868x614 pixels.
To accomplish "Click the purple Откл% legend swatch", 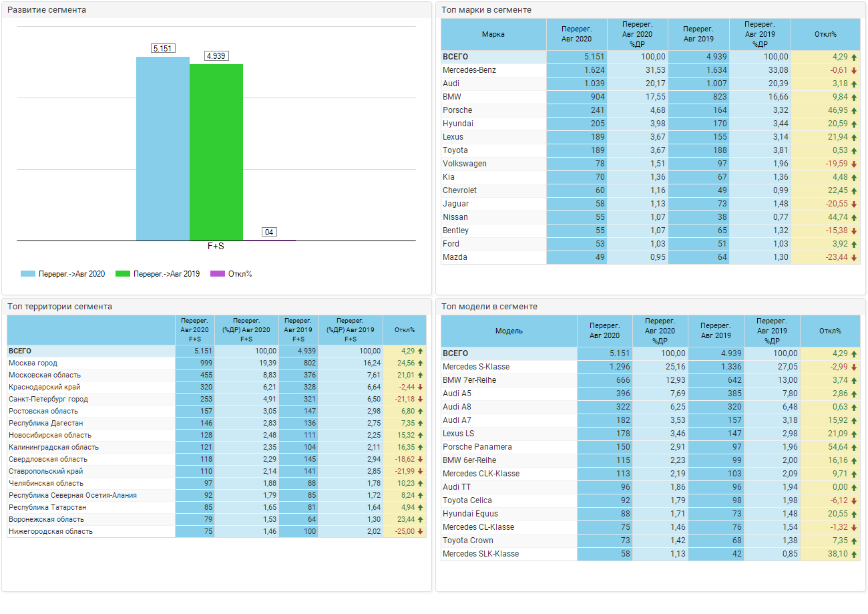I will tap(218, 274).
